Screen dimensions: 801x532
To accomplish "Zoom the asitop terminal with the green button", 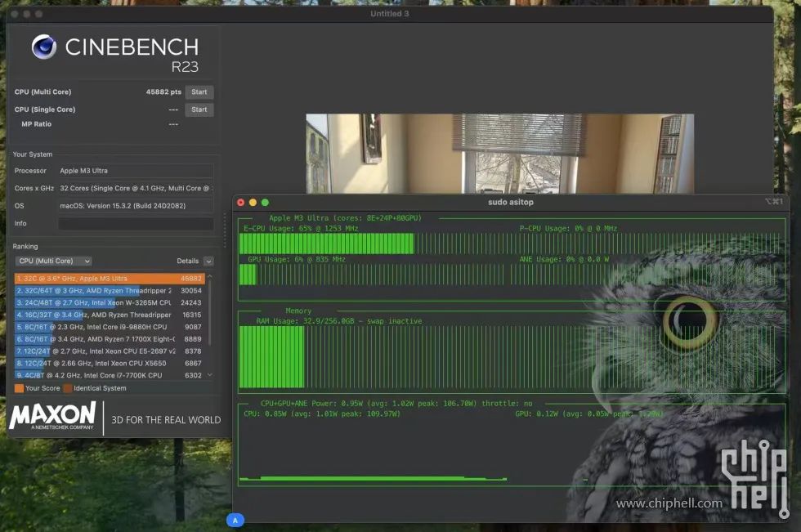I will [265, 202].
